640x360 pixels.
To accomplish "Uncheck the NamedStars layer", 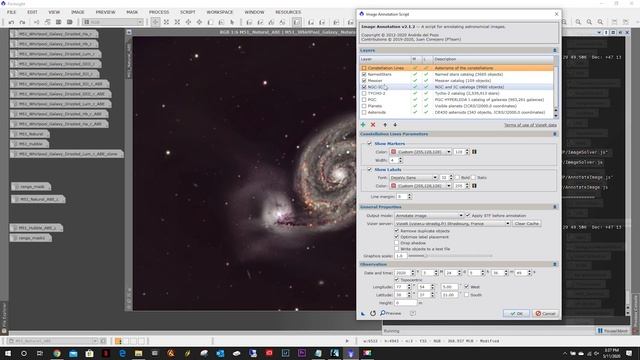I will pyautogui.click(x=364, y=74).
